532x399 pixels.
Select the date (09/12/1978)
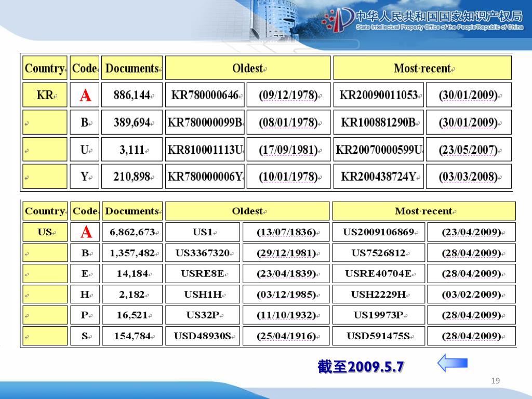(288, 96)
